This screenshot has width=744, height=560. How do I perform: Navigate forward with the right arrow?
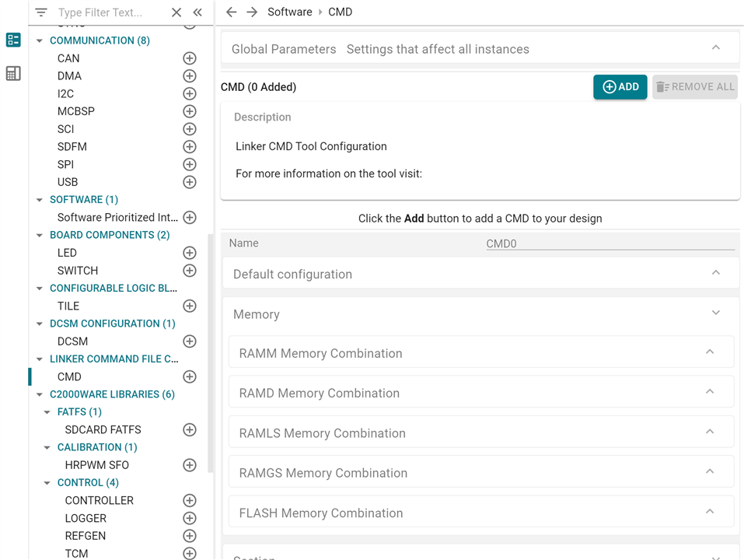252,12
